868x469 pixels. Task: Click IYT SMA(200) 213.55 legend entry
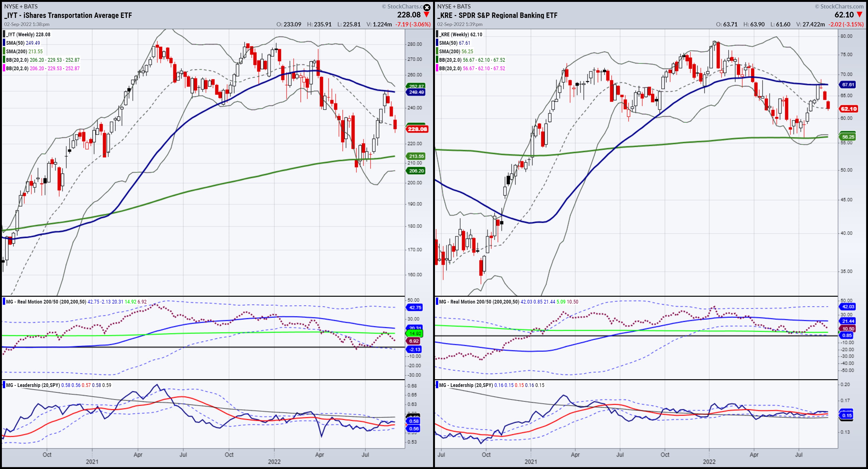24,52
